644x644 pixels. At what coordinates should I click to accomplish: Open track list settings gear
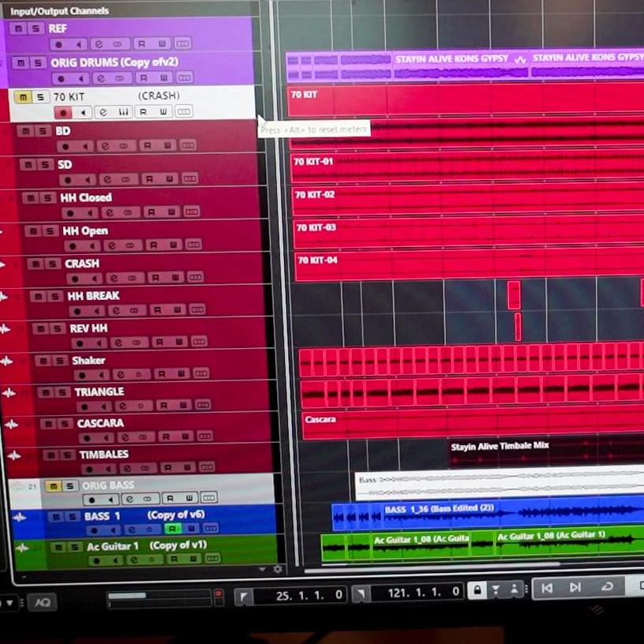coord(278,569)
